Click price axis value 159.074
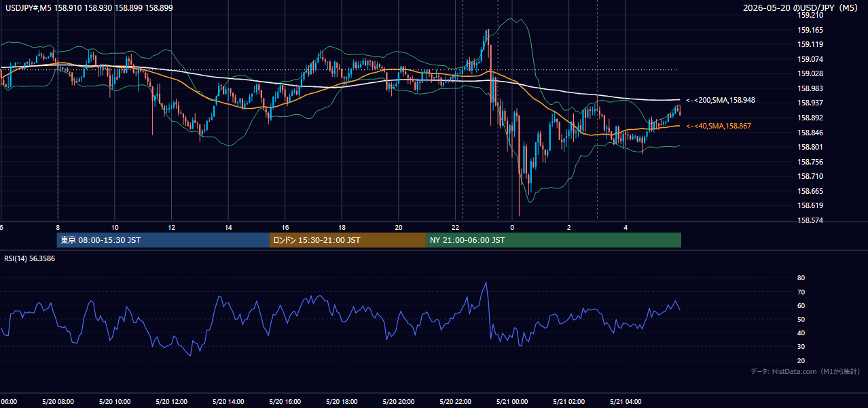Image resolution: width=868 pixels, height=408 pixels. pos(810,59)
